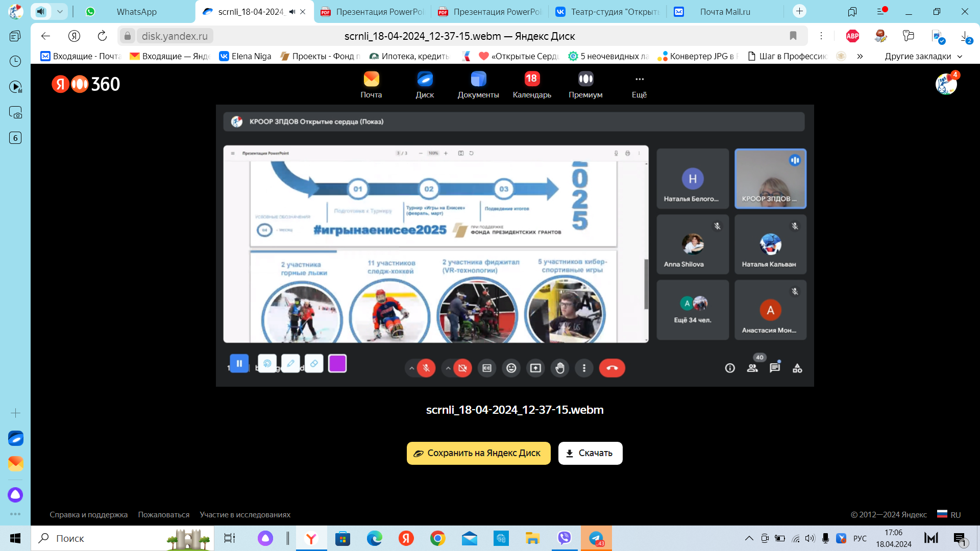
Task: Toggle closed captions in the meeting
Action: tap(487, 368)
